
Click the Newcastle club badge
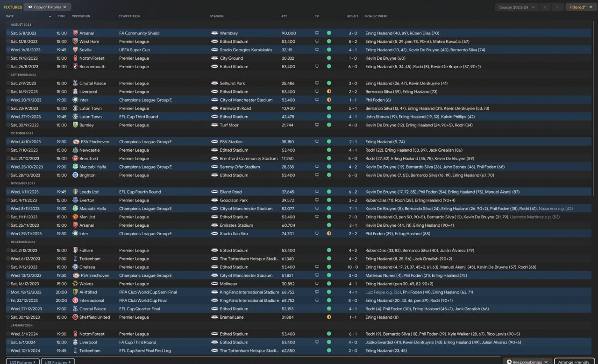(x=75, y=150)
